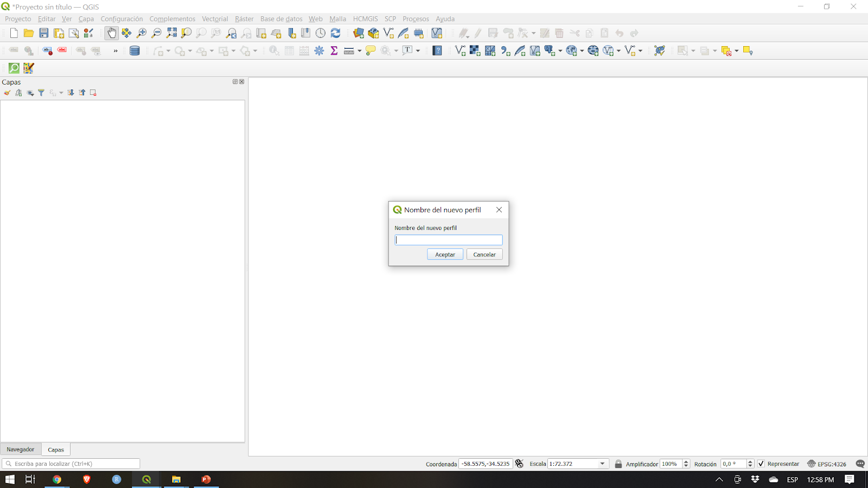Add delimited text layer comma icon
Viewport: 868px width, 488px height.
click(505, 50)
